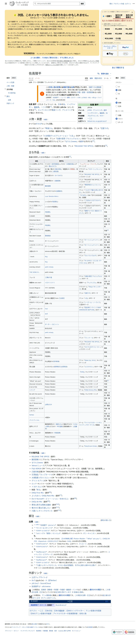
Task: Edit the 主な作品 section
Action: (x=43, y=153)
